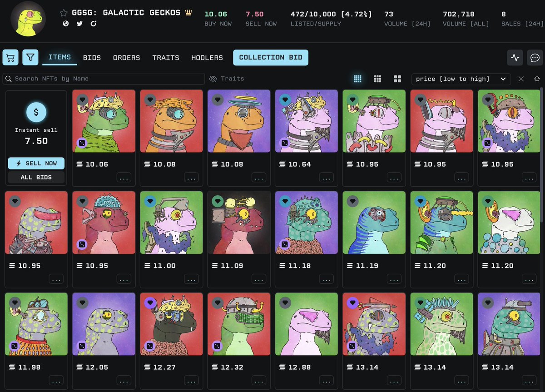545x392 pixels.
Task: Open the ... menu on the 12.88 card
Action: pyautogui.click(x=327, y=381)
